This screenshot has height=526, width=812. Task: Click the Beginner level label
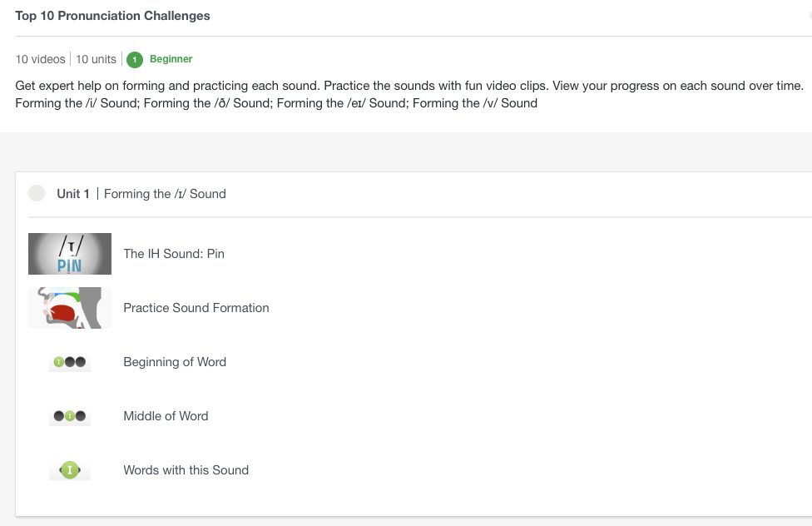pyautogui.click(x=171, y=59)
